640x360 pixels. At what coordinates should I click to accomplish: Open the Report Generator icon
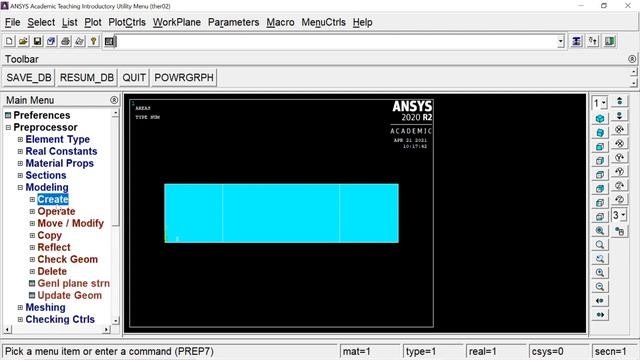[80, 41]
